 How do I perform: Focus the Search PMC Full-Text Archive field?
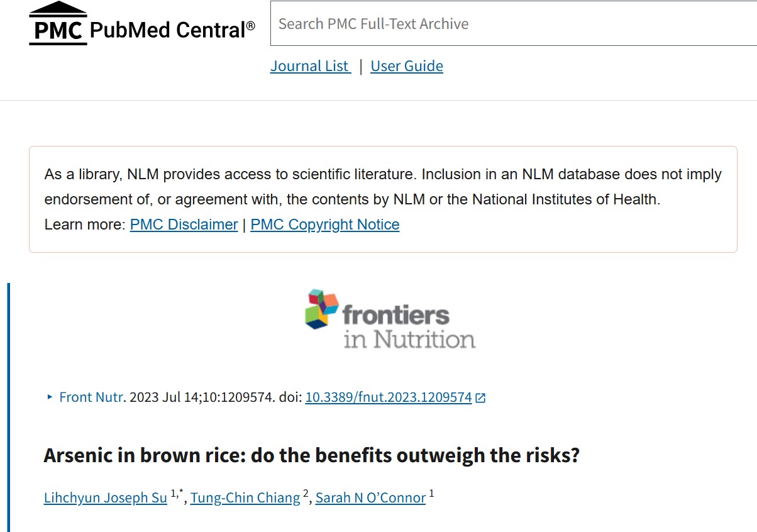tap(513, 24)
